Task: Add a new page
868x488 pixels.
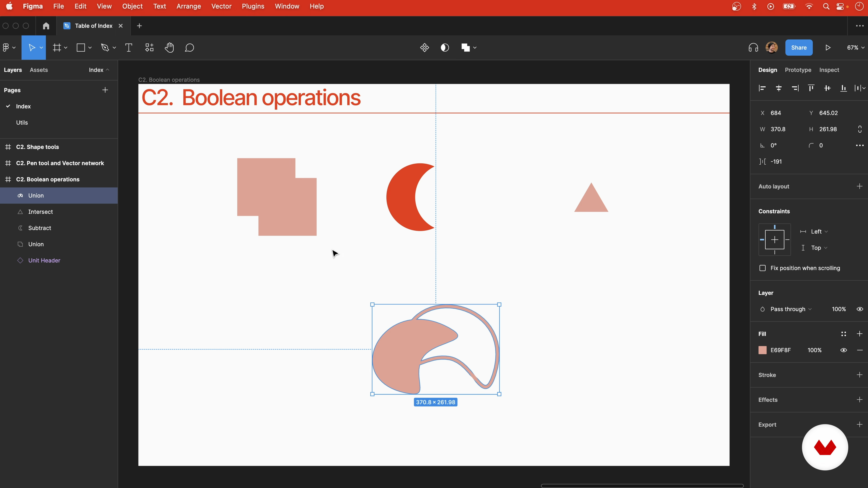Action: (105, 90)
